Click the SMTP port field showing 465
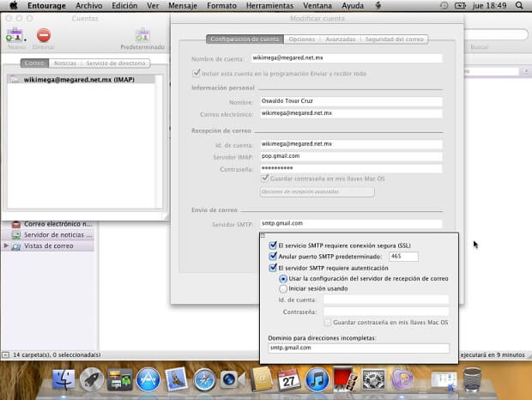The height and width of the screenshot is (400, 532). [403, 257]
